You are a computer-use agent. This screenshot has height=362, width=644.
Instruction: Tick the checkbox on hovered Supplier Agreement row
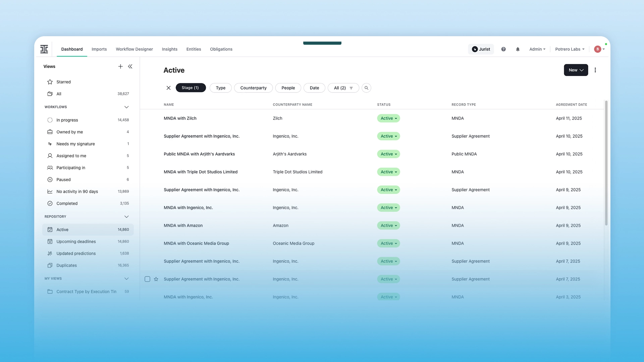click(x=147, y=279)
